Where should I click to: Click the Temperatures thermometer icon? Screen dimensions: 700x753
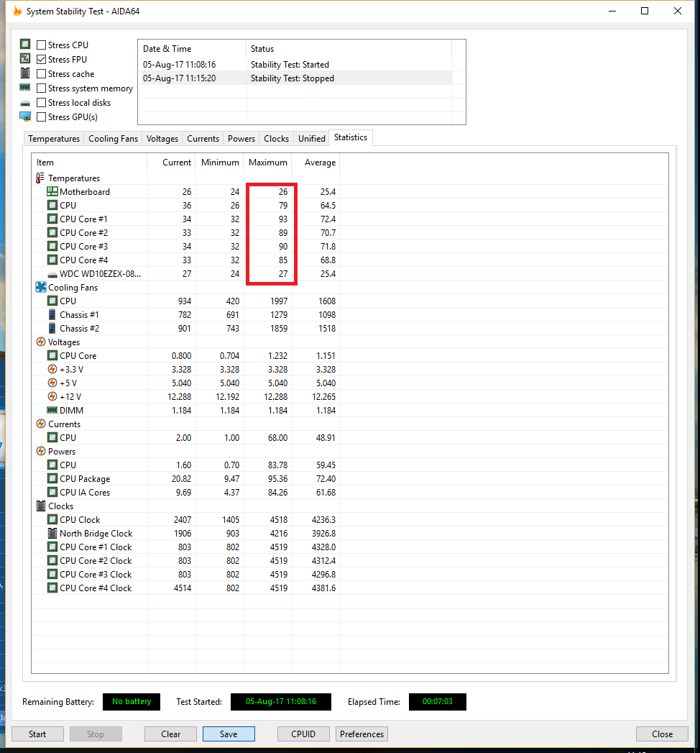[40, 178]
